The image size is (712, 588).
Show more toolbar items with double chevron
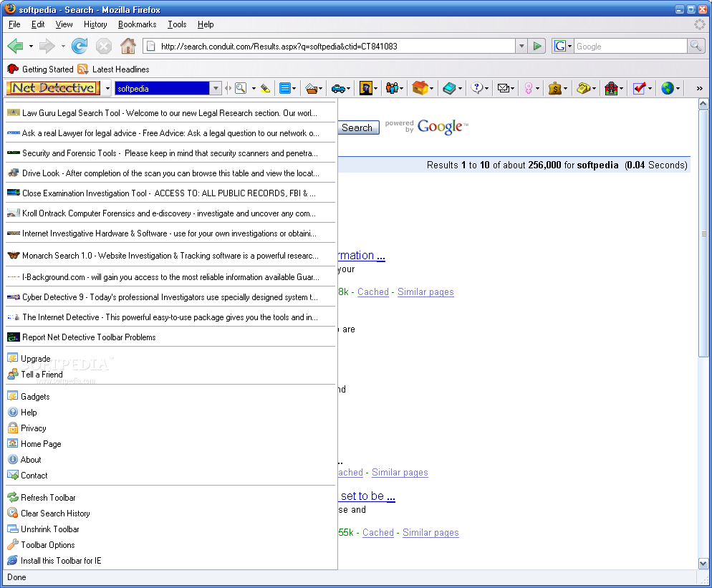coord(699,89)
